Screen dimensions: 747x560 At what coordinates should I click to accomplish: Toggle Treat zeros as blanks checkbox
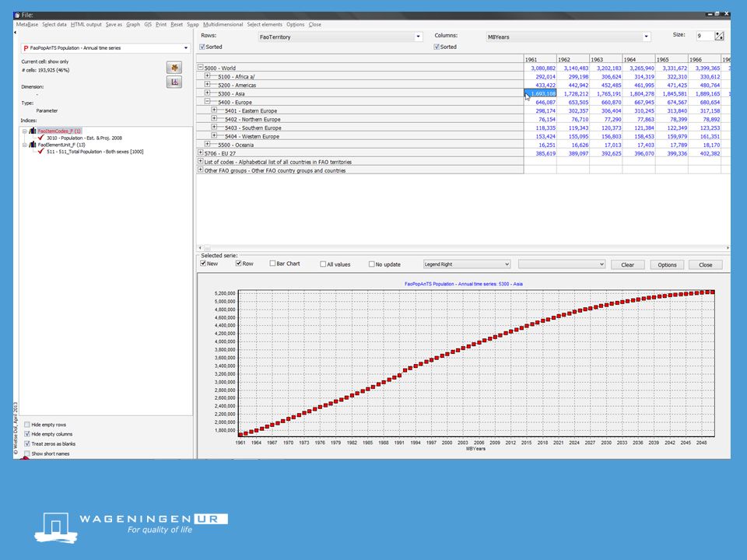click(27, 443)
